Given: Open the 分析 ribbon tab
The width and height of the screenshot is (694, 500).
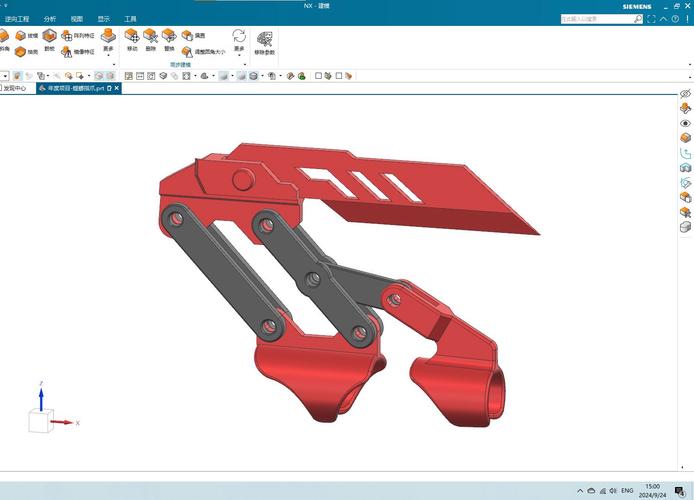Looking at the screenshot, I should (50, 19).
